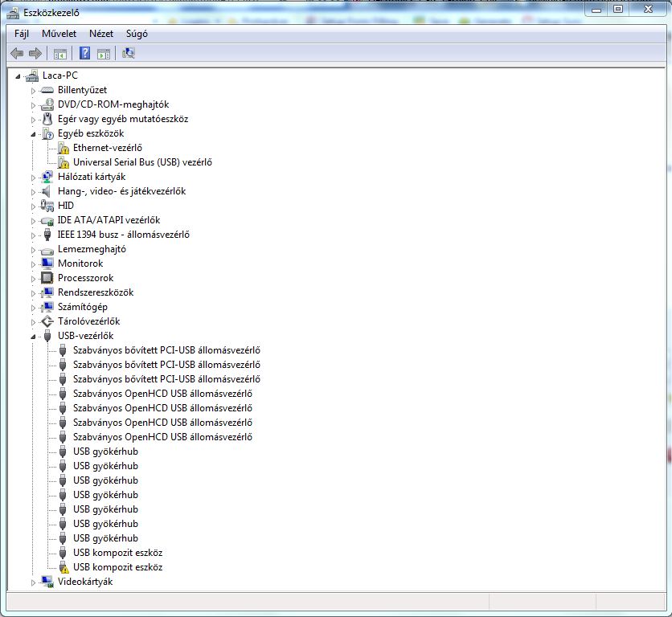672x617 pixels.
Task: Click speaker icon for Hang-, video- és játékvezérlők
Action: tap(47, 191)
